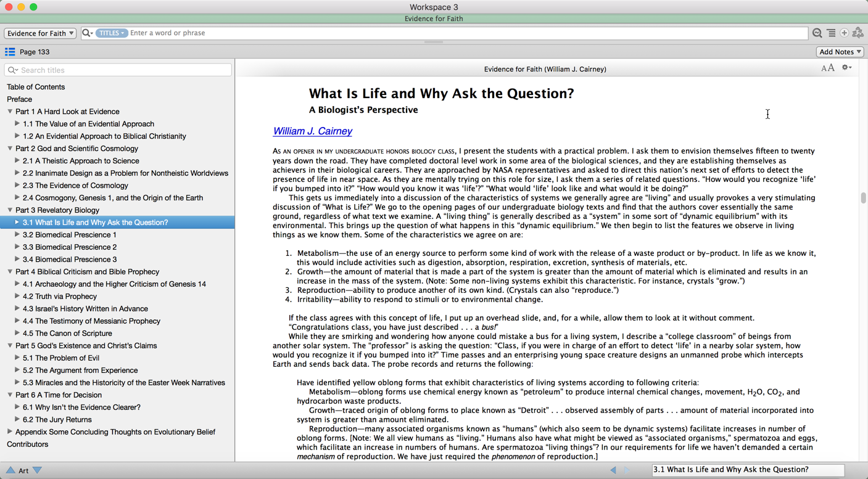
Task: Select Preface in the sidebar
Action: [19, 99]
